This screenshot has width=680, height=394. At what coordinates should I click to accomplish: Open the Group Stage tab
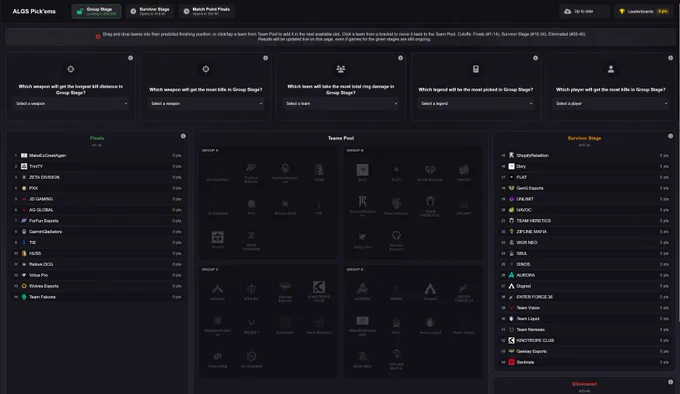pos(96,11)
